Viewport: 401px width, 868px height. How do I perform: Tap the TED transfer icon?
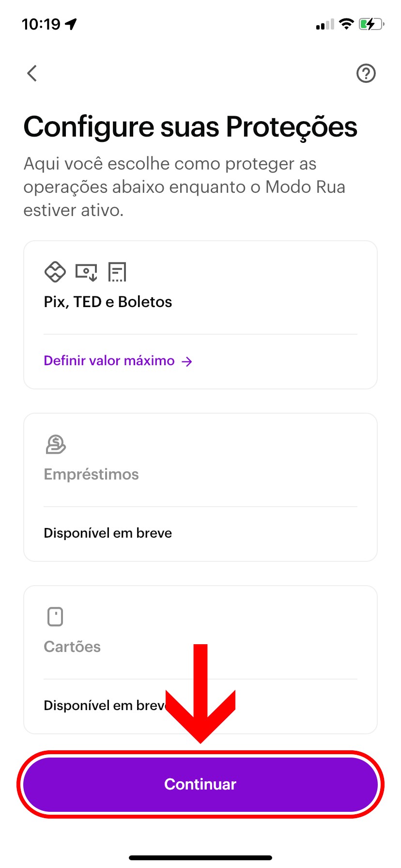pos(86,272)
